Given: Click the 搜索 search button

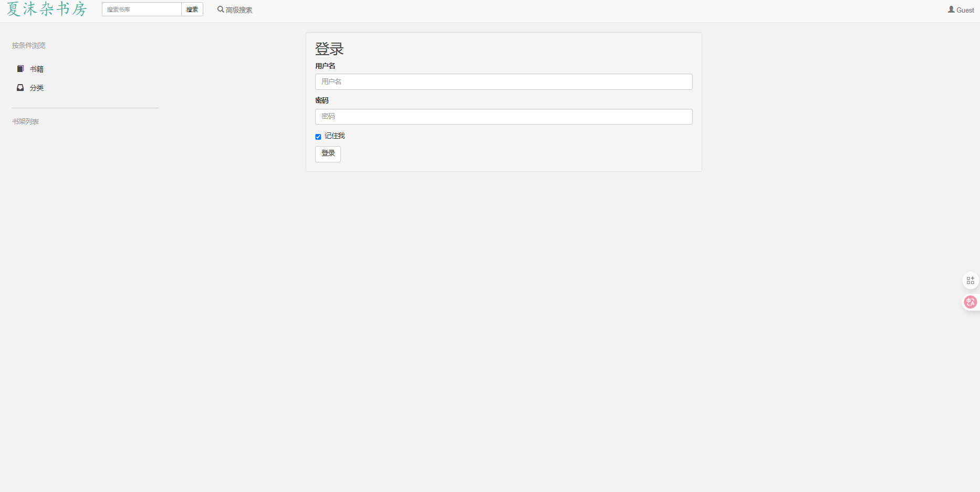Looking at the screenshot, I should pyautogui.click(x=192, y=9).
